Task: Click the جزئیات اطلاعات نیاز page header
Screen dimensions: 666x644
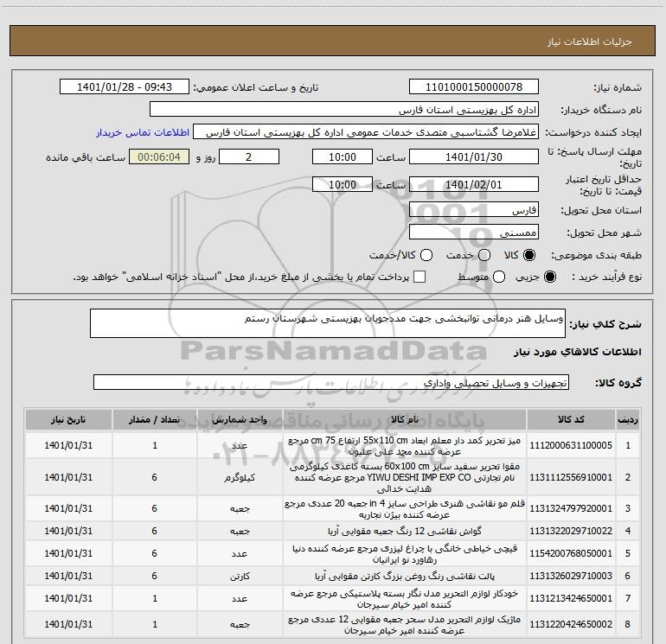Action: (x=590, y=41)
